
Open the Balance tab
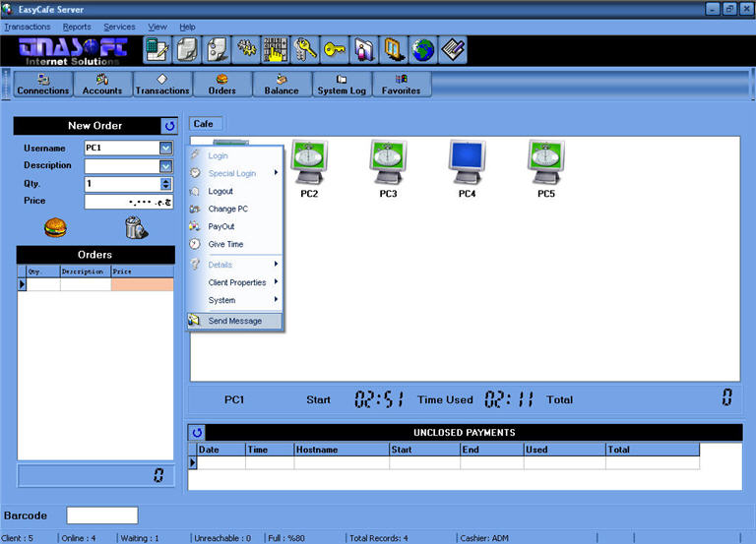click(283, 85)
